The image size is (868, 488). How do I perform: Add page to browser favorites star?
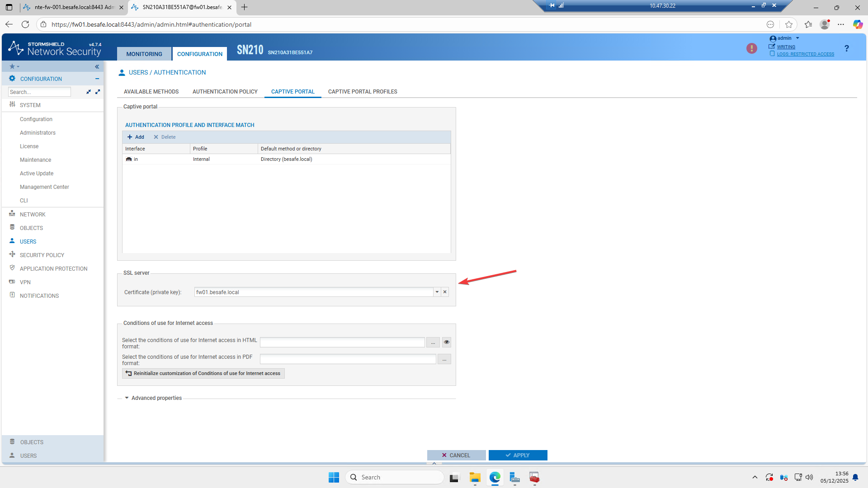(789, 24)
